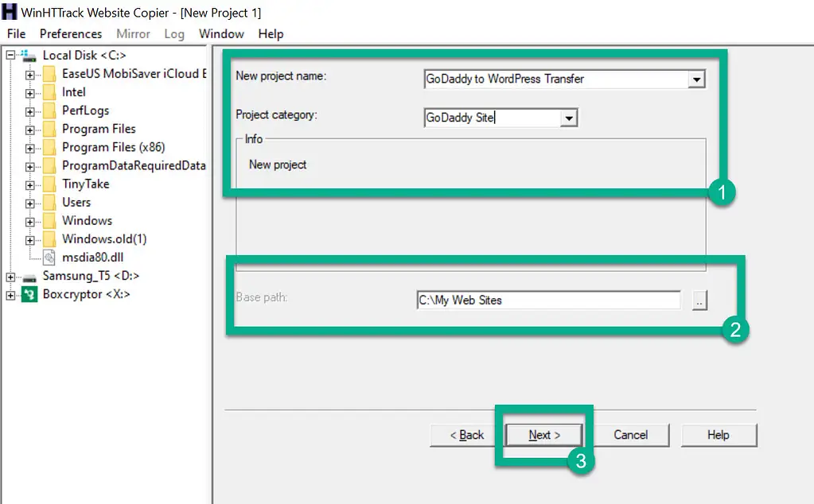Open the Help menu
The height and width of the screenshot is (504, 814).
click(x=271, y=33)
